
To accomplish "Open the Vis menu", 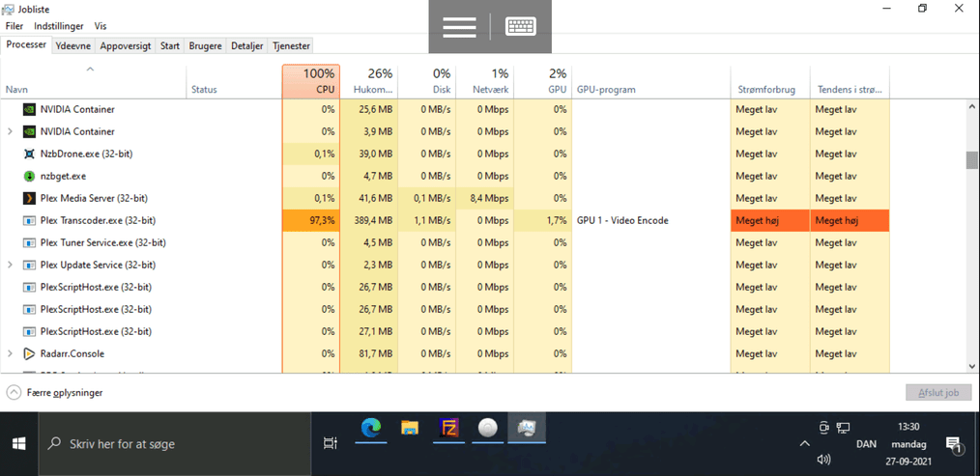I will pyautogui.click(x=100, y=26).
